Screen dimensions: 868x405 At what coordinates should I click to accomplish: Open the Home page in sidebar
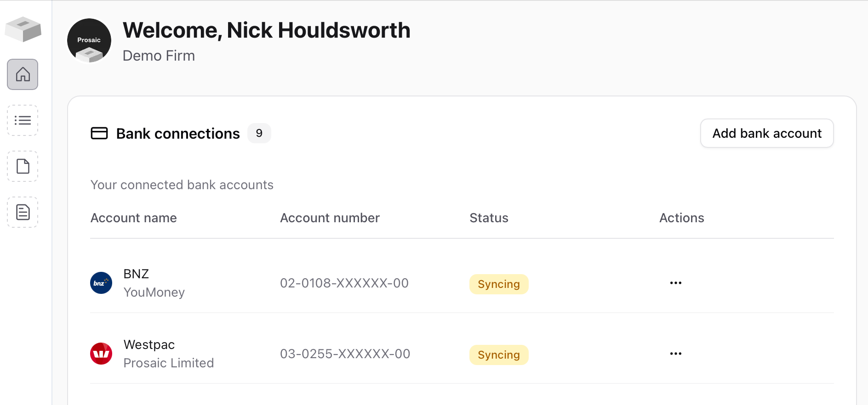point(23,74)
